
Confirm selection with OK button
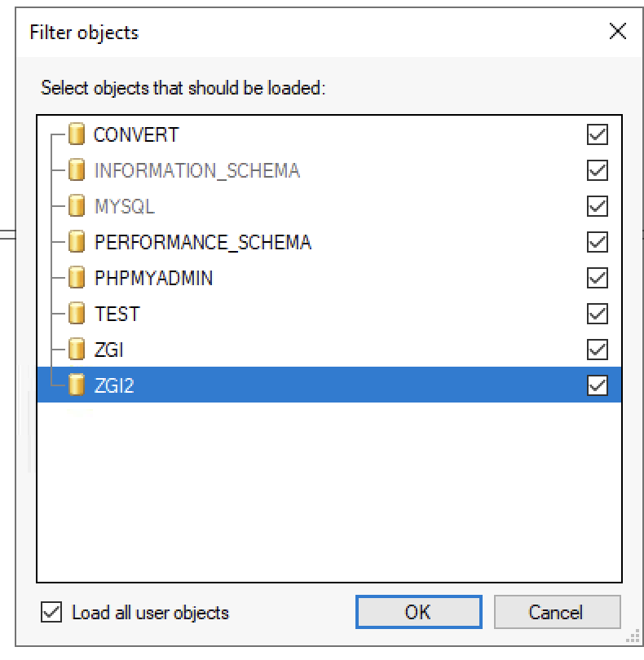[419, 612]
